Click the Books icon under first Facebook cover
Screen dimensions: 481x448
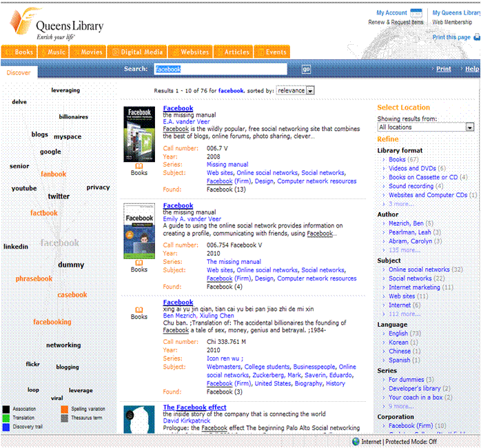pos(139,166)
